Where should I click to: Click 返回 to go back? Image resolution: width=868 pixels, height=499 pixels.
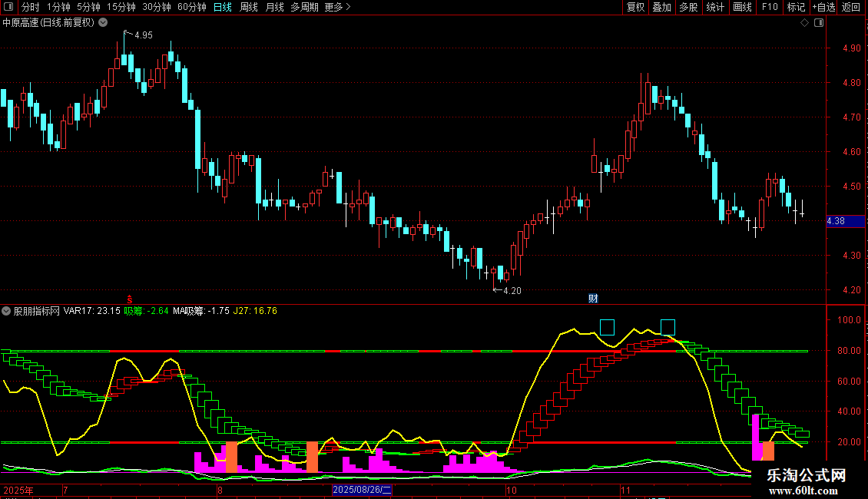click(x=851, y=7)
